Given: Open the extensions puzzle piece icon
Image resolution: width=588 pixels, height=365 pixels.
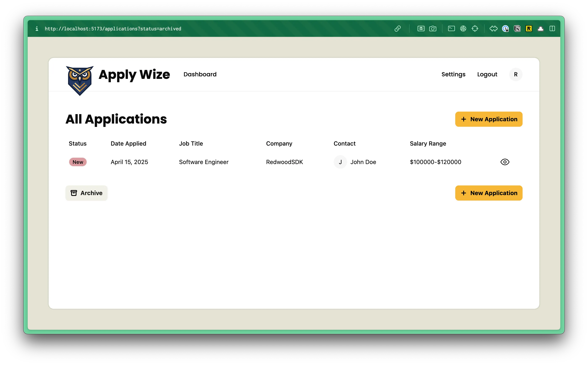Looking at the screenshot, I should [x=493, y=29].
